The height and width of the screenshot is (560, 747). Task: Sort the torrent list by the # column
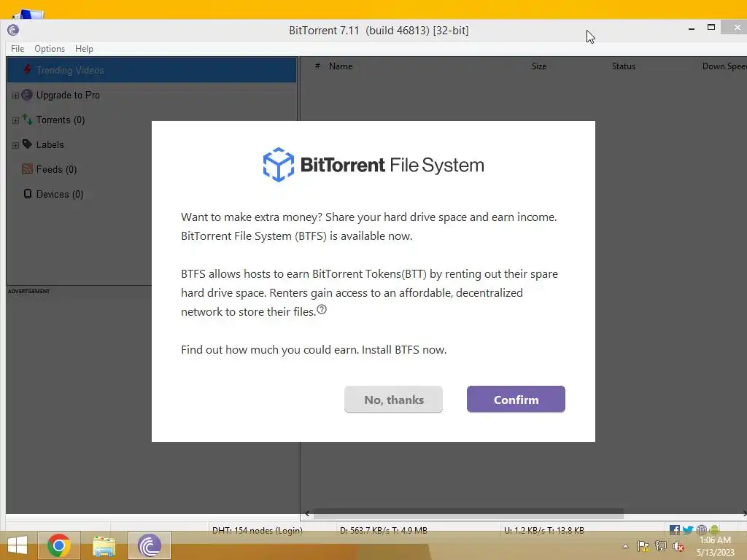point(317,66)
